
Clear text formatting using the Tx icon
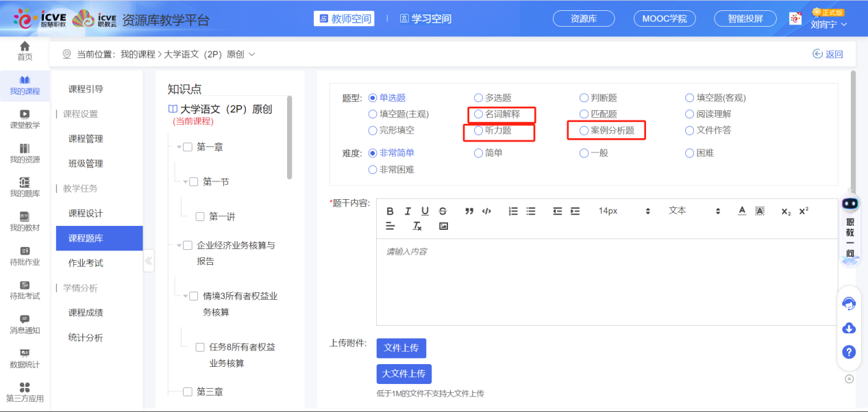(x=417, y=226)
